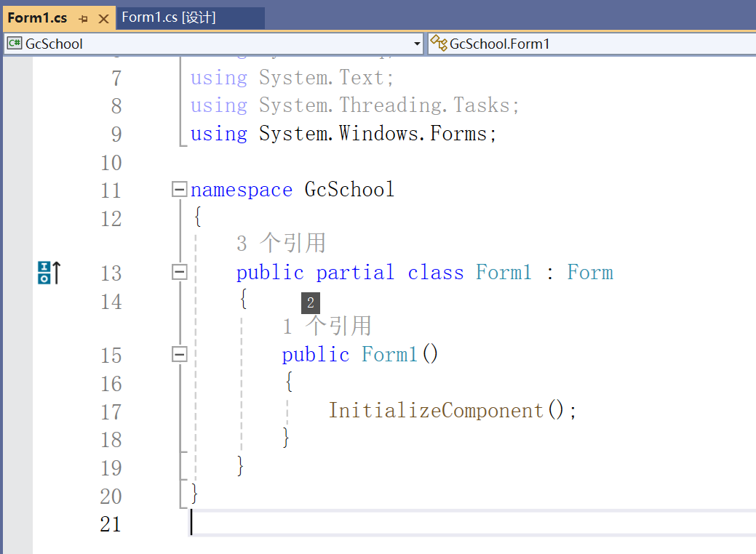This screenshot has height=554, width=756.
Task: Open the GcSchool project dropdown arrow
Action: click(417, 44)
